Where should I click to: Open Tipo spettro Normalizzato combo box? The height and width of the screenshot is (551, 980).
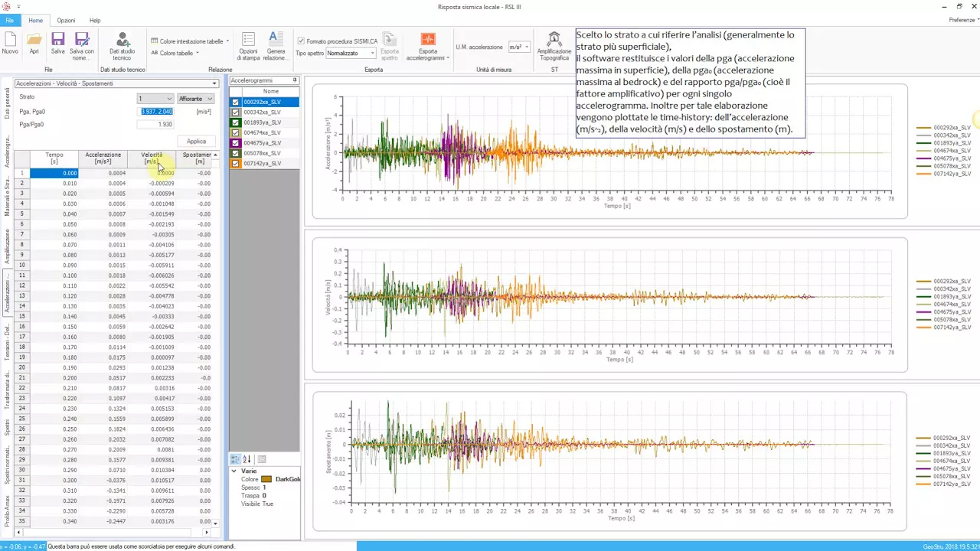click(351, 53)
